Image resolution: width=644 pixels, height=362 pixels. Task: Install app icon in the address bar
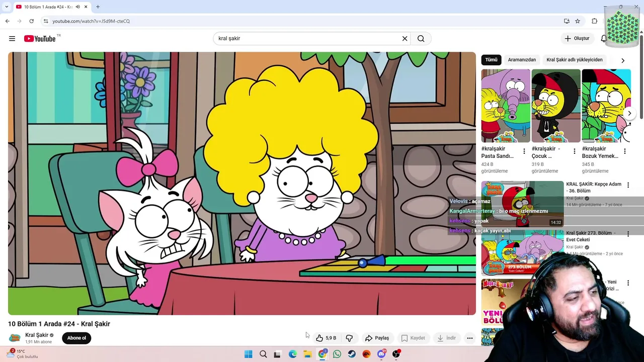(567, 21)
